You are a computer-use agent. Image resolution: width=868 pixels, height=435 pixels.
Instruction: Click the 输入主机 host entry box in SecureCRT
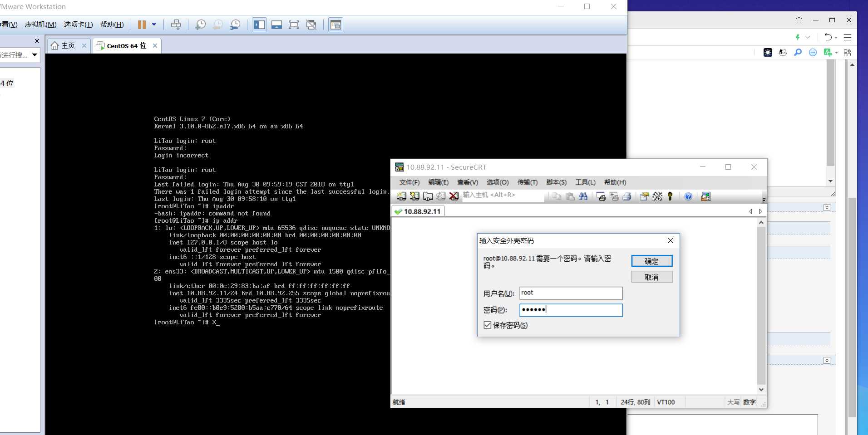point(503,196)
